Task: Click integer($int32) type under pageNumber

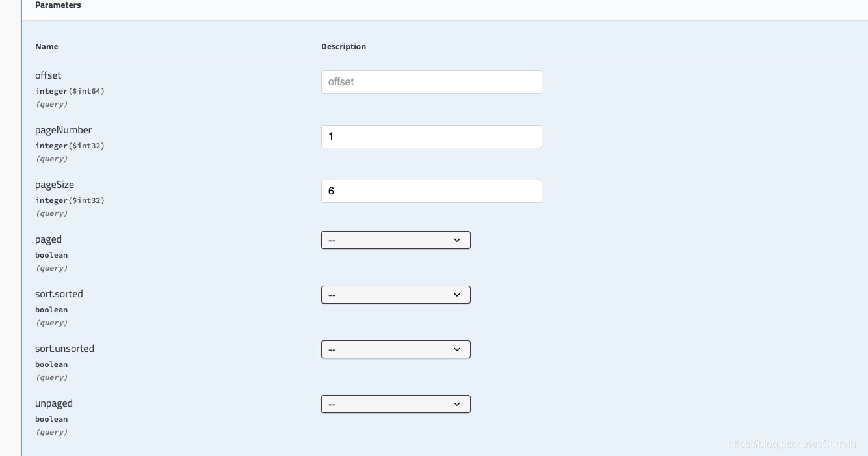Action: (70, 146)
